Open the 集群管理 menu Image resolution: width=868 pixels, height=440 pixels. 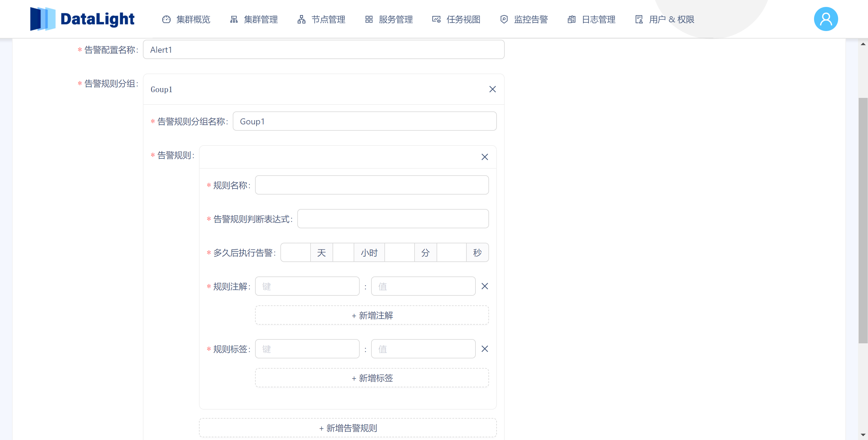tap(254, 20)
